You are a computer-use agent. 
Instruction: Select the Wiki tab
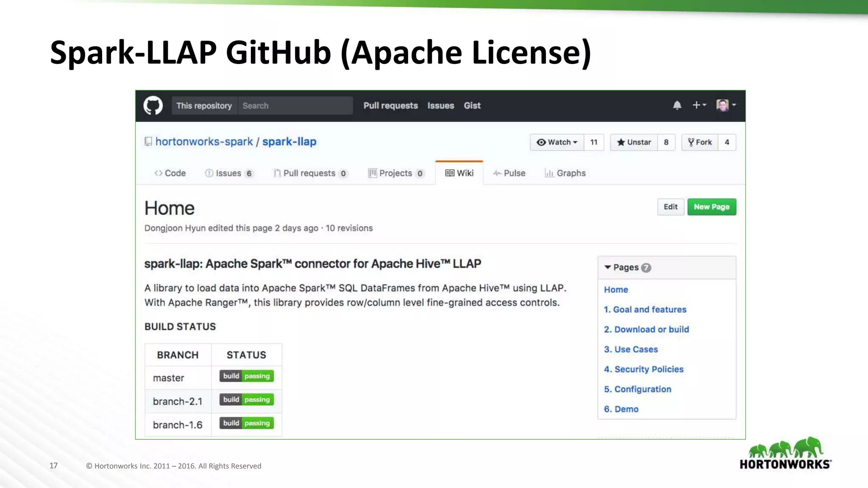click(x=459, y=173)
